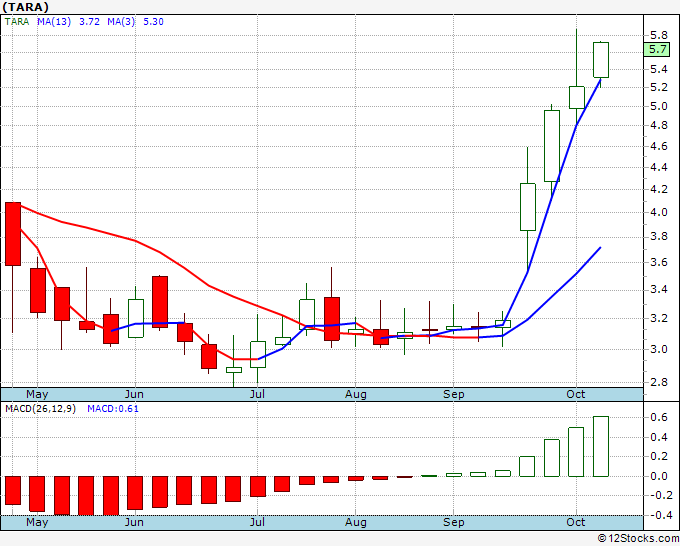Click the 4.0 price axis label
Screen dimensions: 680x546
click(x=656, y=212)
